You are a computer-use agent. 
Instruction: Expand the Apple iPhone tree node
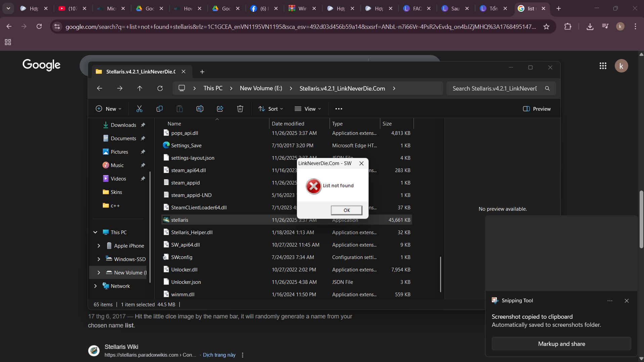click(99, 246)
